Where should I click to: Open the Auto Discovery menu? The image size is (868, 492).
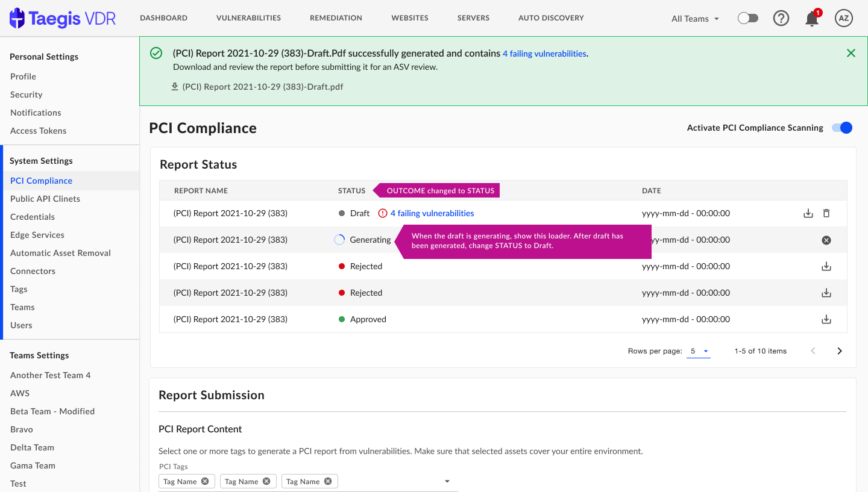point(551,18)
